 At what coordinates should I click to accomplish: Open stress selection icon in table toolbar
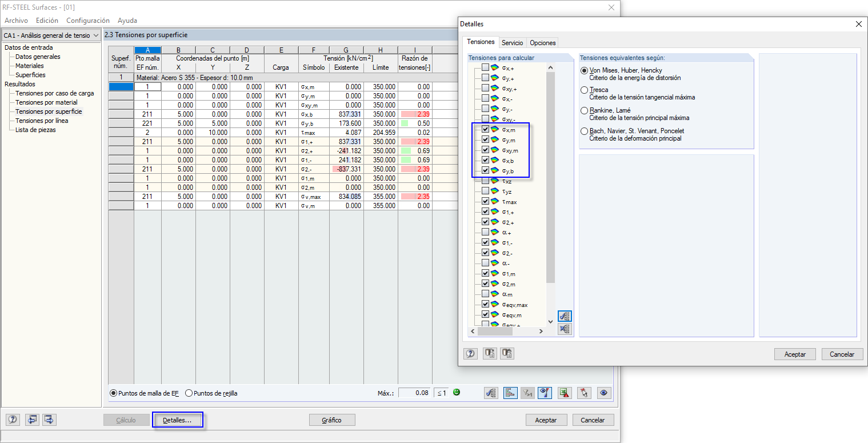[491, 393]
